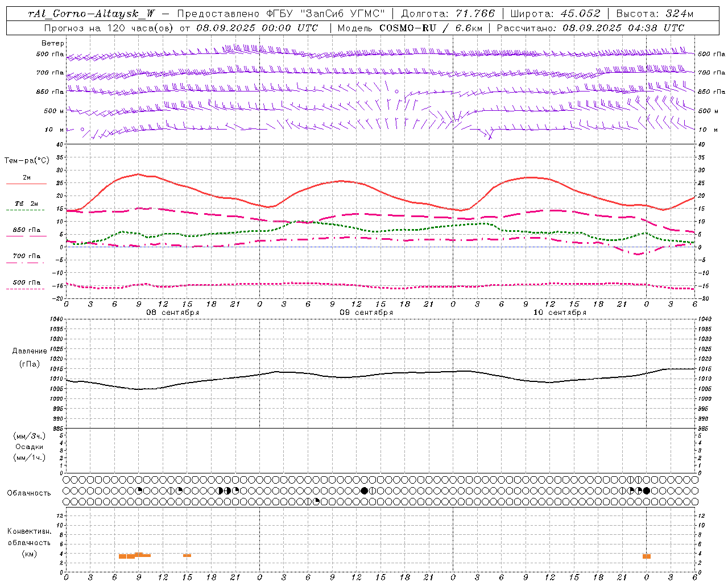This screenshot has height=582, width=728.
Task: Click the 'Прогноз на 120 часа(ов)' forecast text
Action: coord(109,28)
